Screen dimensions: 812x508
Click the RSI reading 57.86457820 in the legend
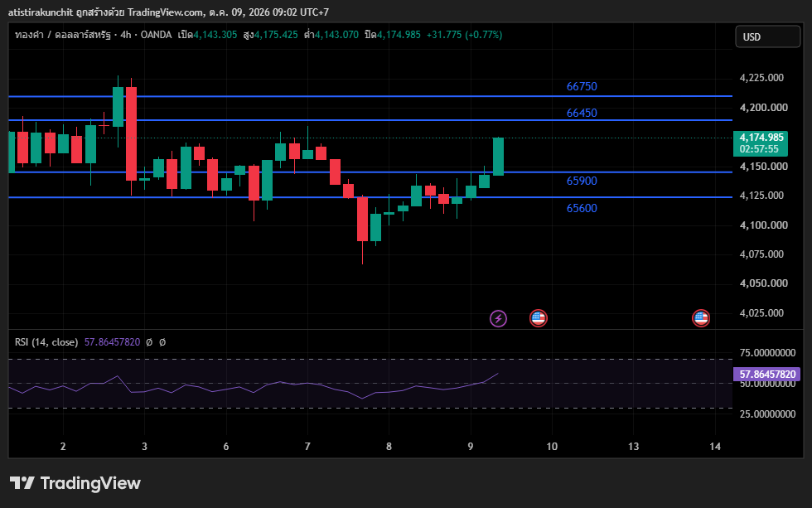[x=112, y=342]
